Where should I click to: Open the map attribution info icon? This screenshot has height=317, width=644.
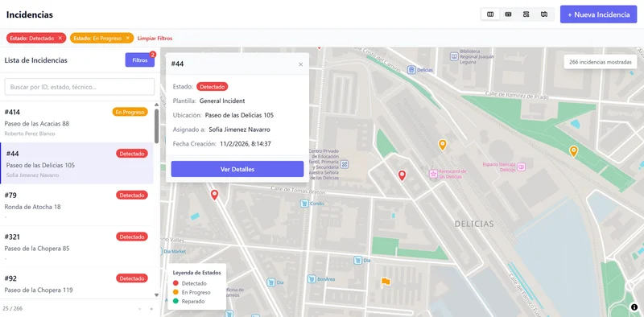tap(634, 307)
